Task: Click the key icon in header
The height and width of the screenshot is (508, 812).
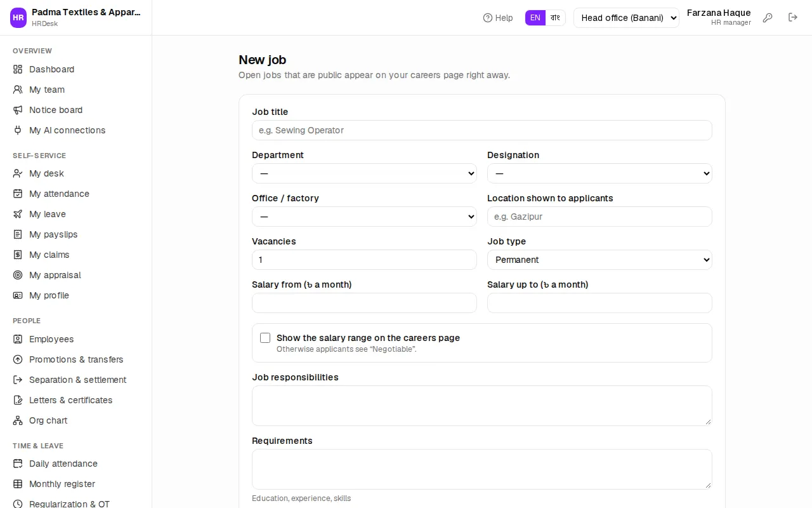Action: point(768,18)
